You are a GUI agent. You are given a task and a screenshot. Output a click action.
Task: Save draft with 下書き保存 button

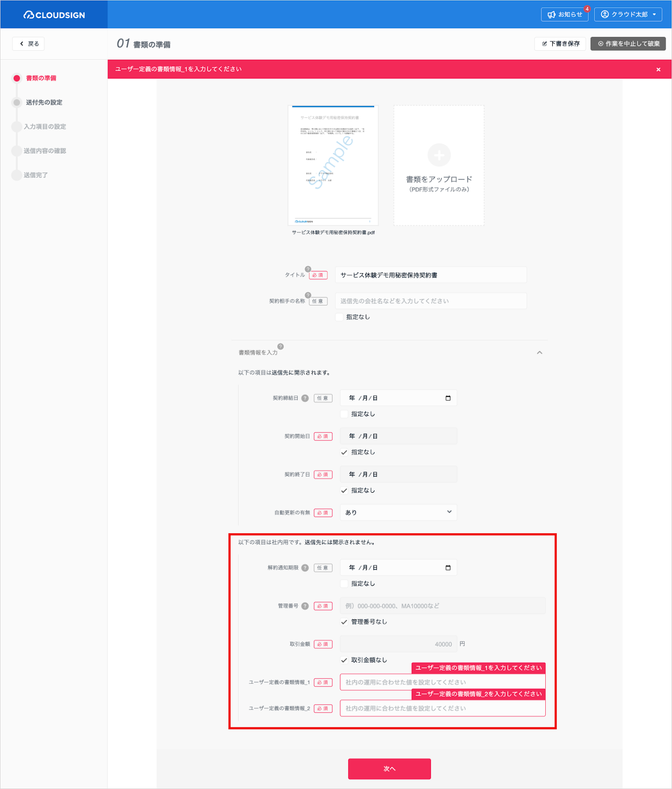coord(560,44)
